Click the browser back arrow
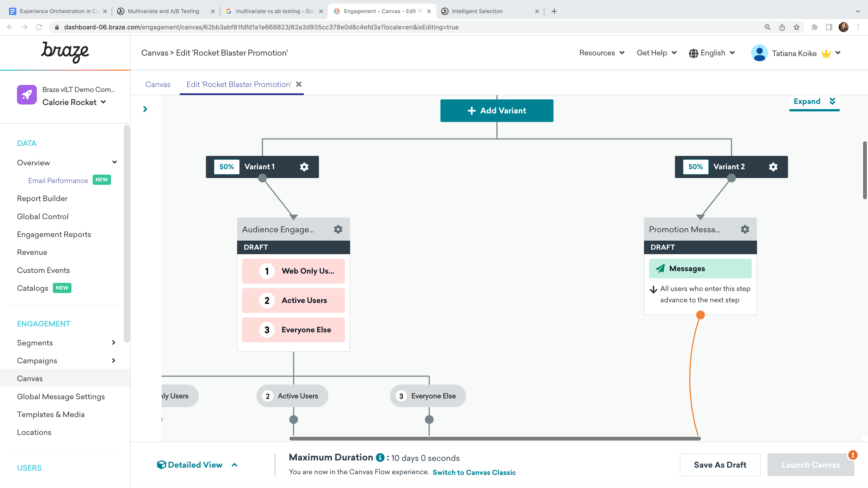 click(10, 27)
